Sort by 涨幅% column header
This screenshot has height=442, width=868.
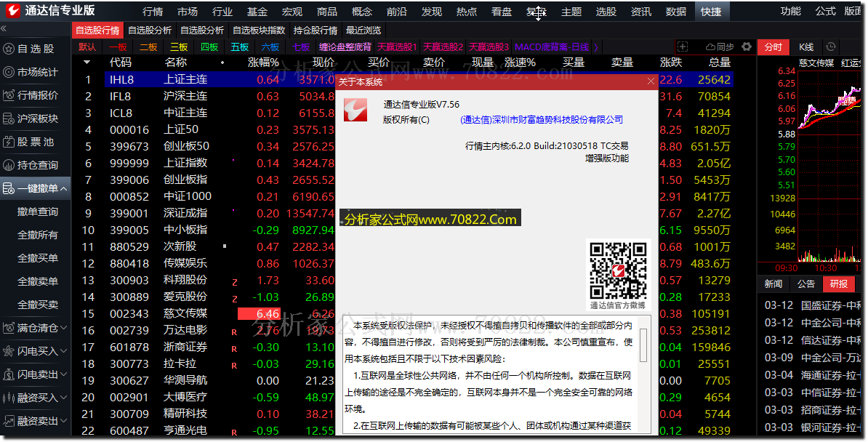(x=263, y=63)
